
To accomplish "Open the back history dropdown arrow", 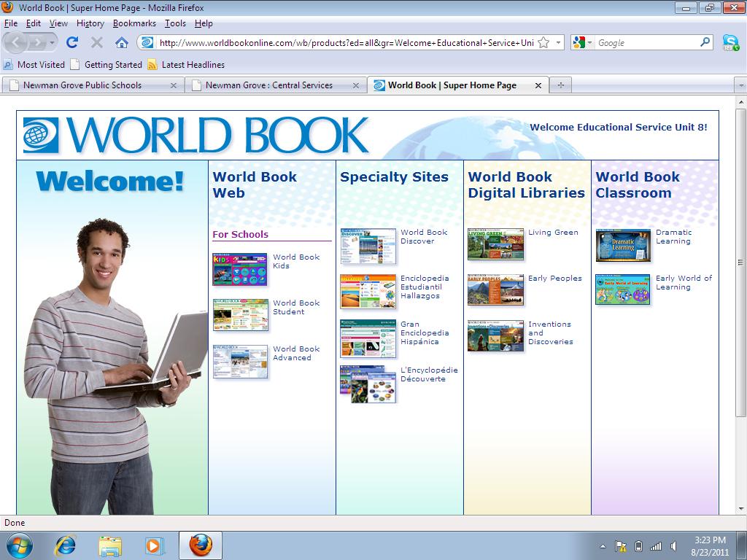I will [x=53, y=43].
